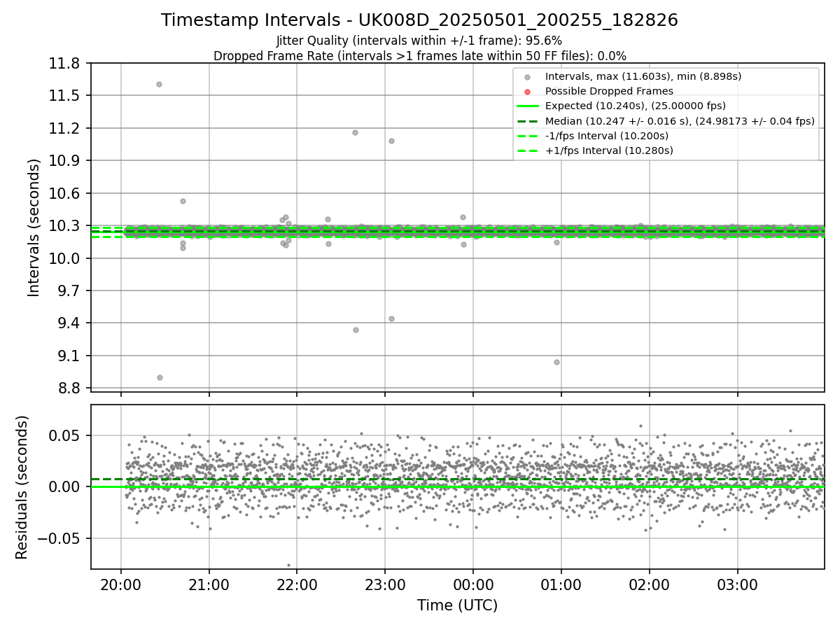Screen dimensions: 840x630
Task: Click the plot title 'Timestamp Intervals - UK008D_20250501_200255_182826'
Action: click(x=419, y=20)
